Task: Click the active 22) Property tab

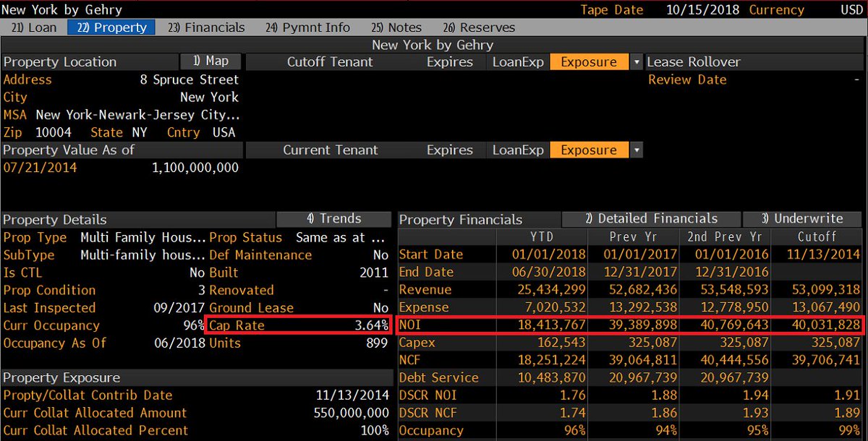Action: 111,27
